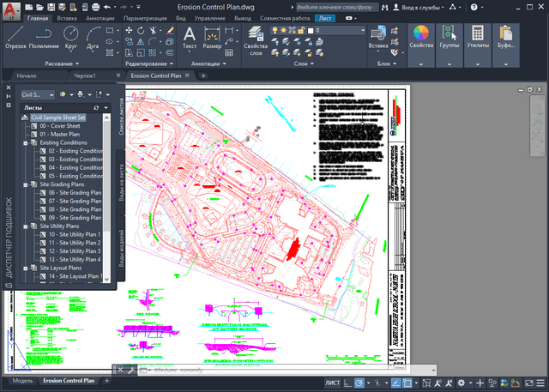Image resolution: width=549 pixels, height=392 pixels.
Task: Select the Отрезок (Line) tool
Action: [x=17, y=36]
